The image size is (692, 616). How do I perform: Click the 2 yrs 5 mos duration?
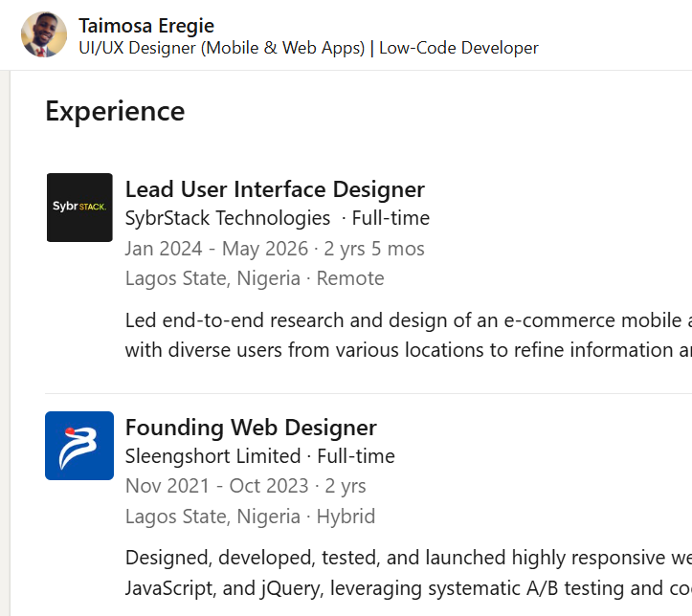pos(374,249)
